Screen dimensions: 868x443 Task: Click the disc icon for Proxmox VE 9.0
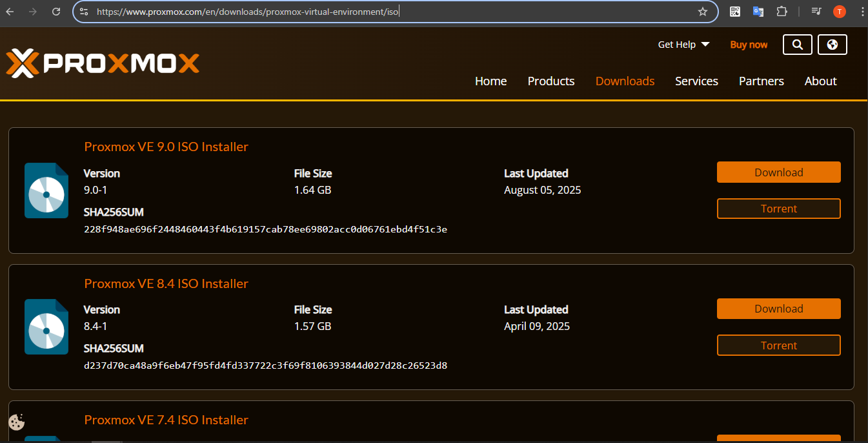pyautogui.click(x=46, y=191)
